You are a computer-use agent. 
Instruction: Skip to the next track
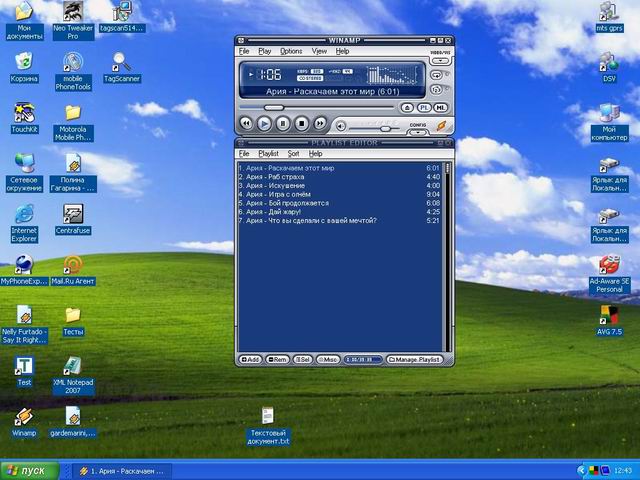coord(320,123)
